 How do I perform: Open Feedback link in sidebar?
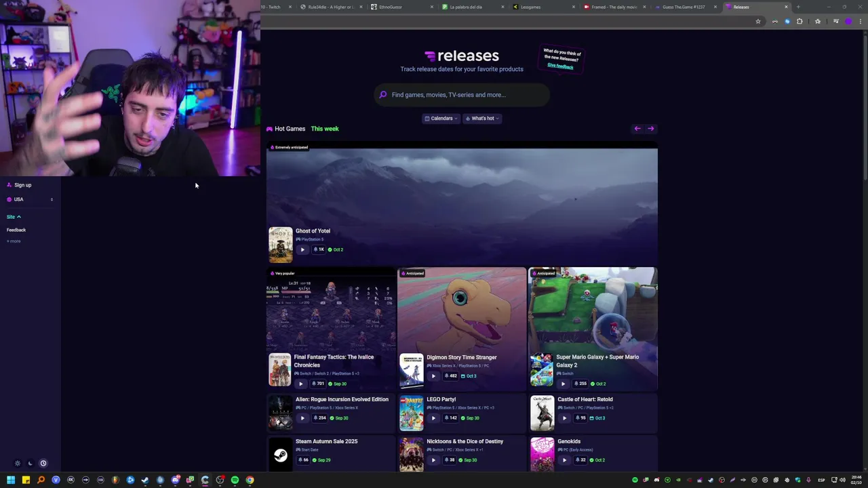16,230
